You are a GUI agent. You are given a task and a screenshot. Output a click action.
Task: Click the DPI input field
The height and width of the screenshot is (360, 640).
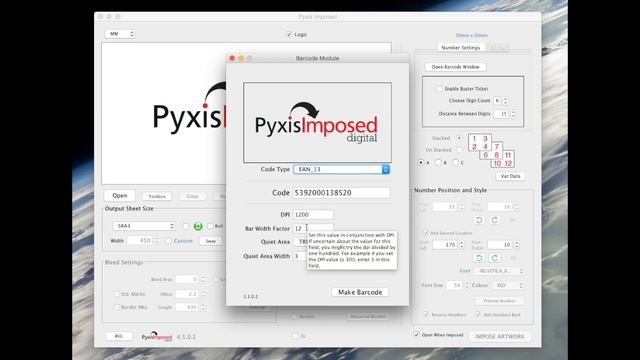[313, 214]
